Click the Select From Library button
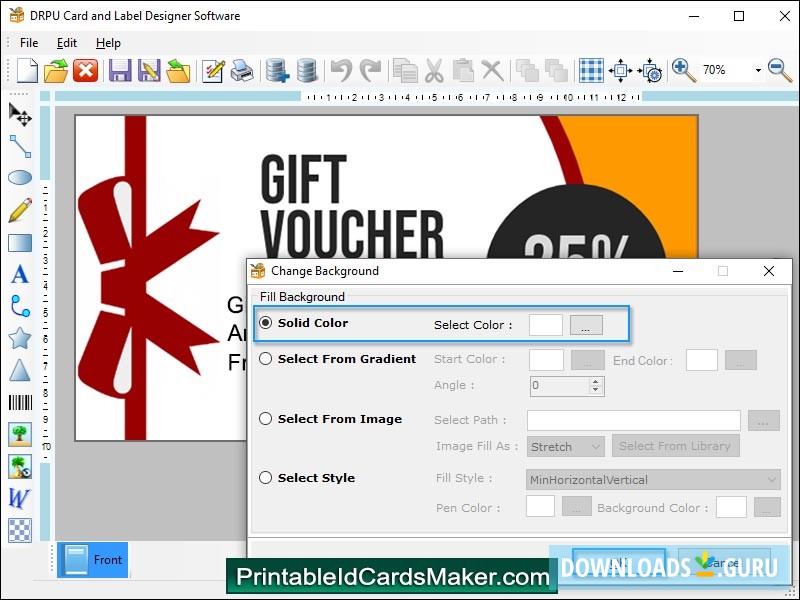 coord(675,446)
